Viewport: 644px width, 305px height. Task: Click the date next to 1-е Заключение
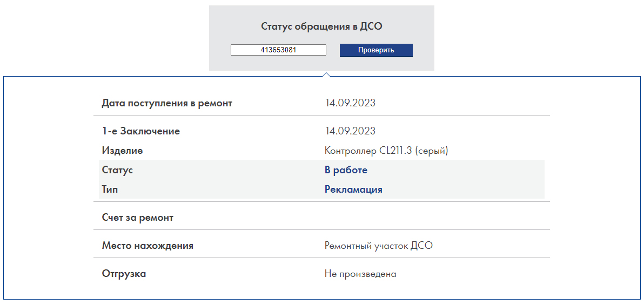[x=350, y=131]
